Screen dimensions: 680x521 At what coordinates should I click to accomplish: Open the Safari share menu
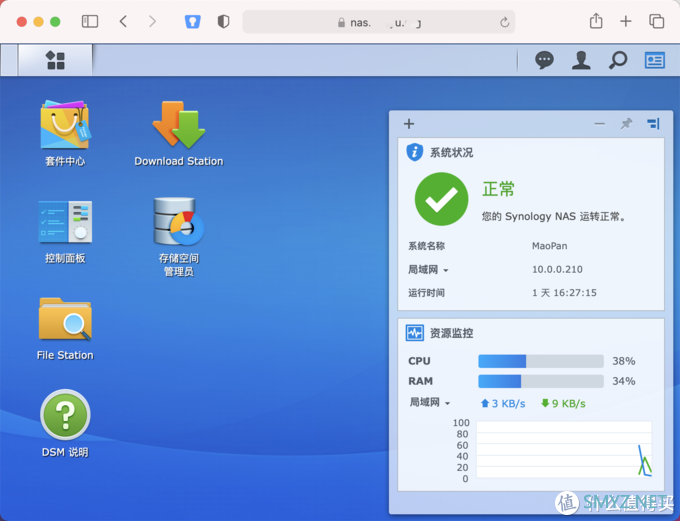pos(596,21)
